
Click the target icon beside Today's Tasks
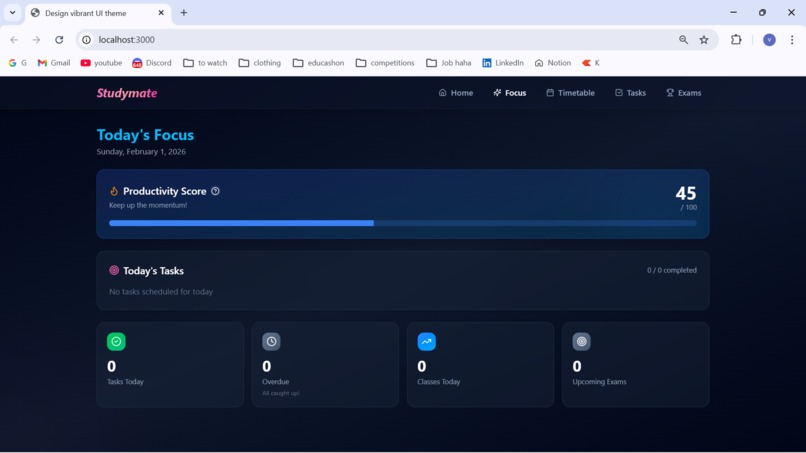[114, 270]
